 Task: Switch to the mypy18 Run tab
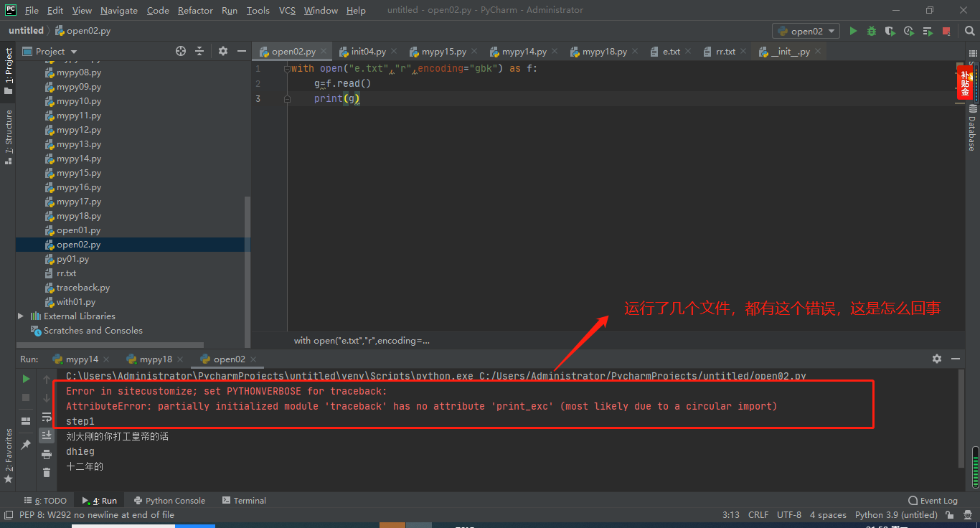[x=155, y=359]
